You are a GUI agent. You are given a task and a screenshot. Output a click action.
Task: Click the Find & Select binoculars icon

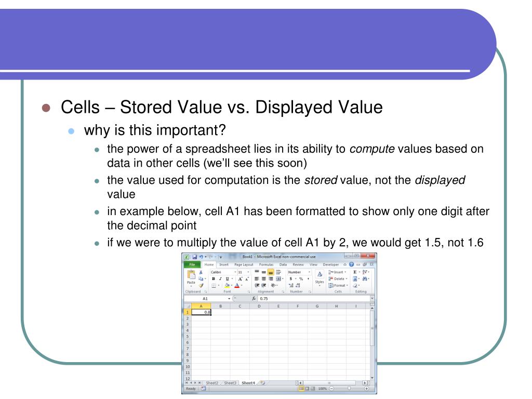pos(365,278)
